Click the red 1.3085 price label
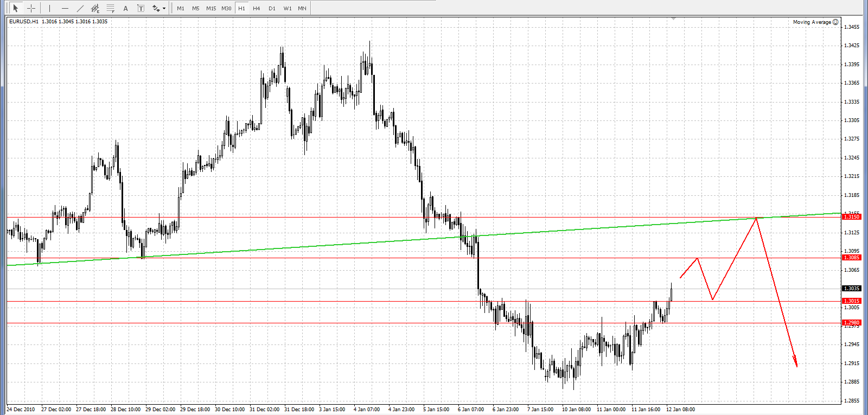 851,258
